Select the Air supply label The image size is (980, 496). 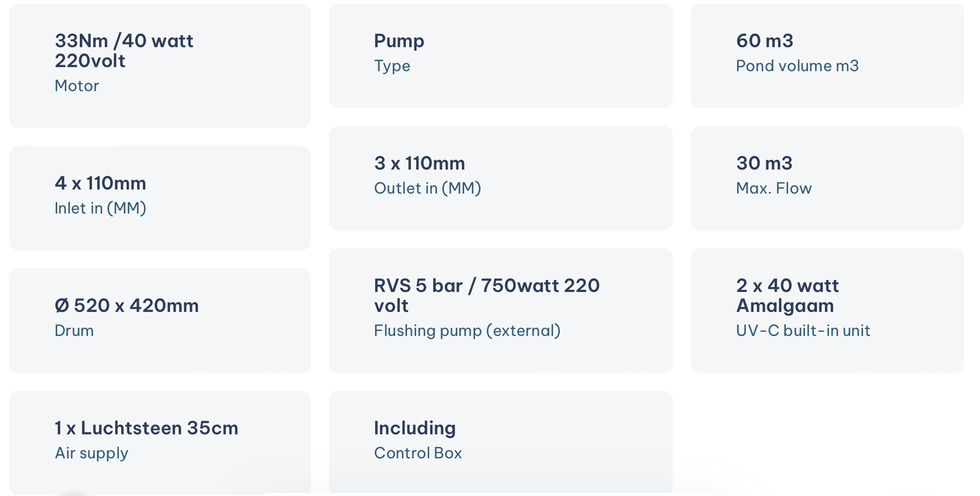(x=91, y=453)
